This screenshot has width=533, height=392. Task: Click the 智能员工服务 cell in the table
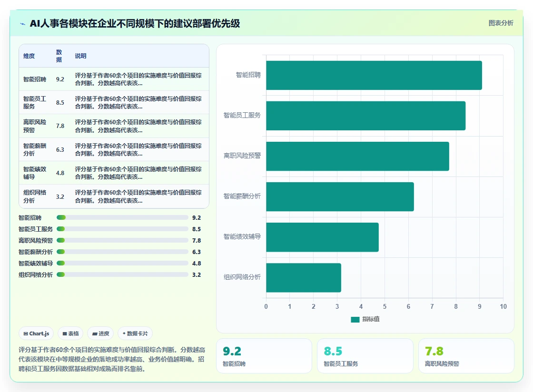click(x=35, y=103)
